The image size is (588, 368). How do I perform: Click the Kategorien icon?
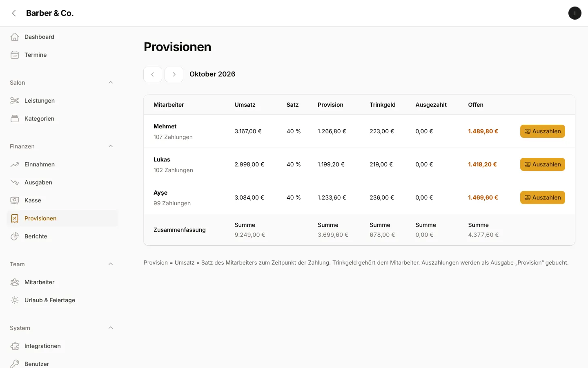tap(15, 119)
